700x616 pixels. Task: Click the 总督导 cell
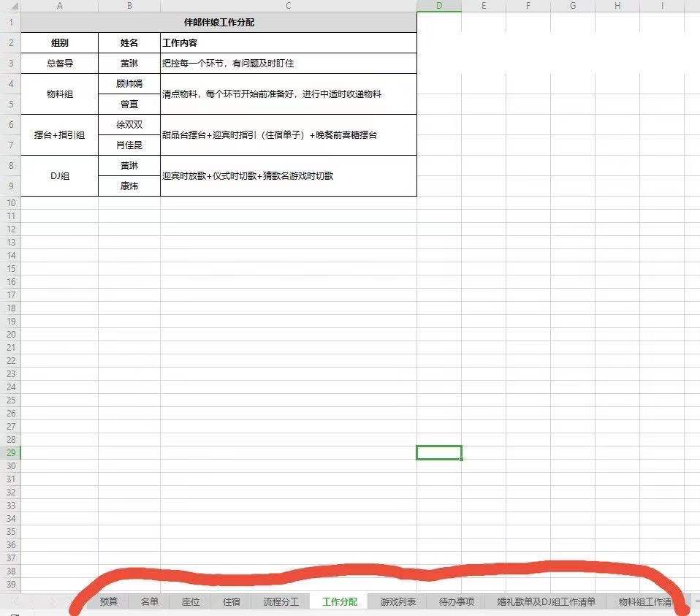coord(59,64)
